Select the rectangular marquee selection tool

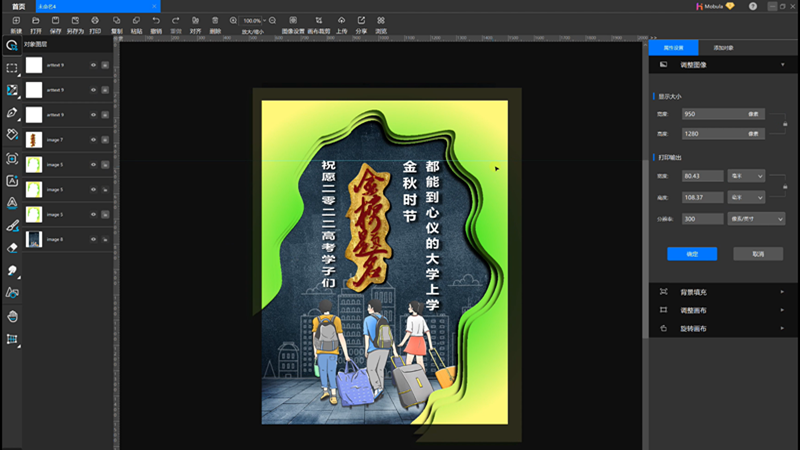(12, 68)
